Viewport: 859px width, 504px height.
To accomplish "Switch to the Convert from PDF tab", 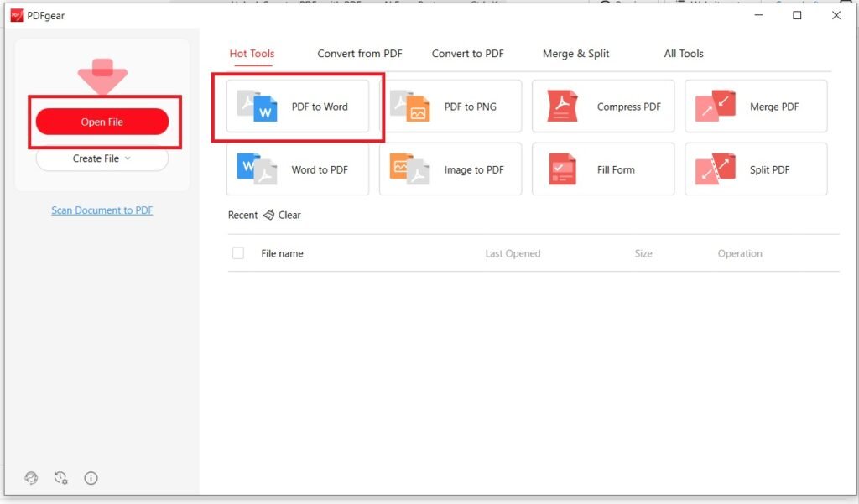I will (x=359, y=53).
